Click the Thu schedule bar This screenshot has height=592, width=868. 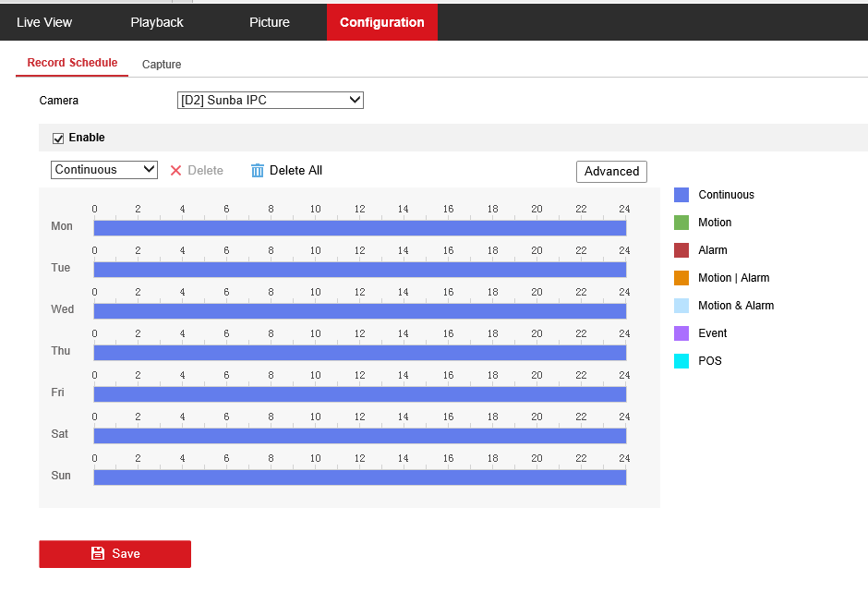pyautogui.click(x=360, y=353)
